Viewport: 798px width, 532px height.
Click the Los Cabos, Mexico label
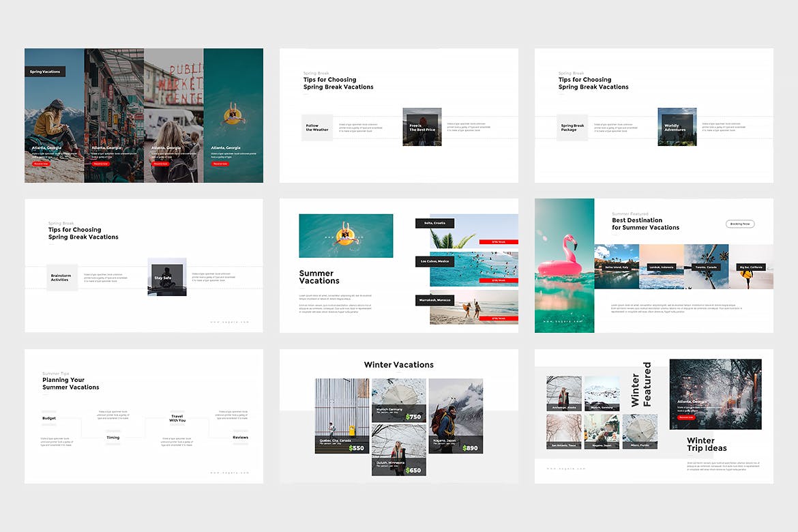(434, 261)
